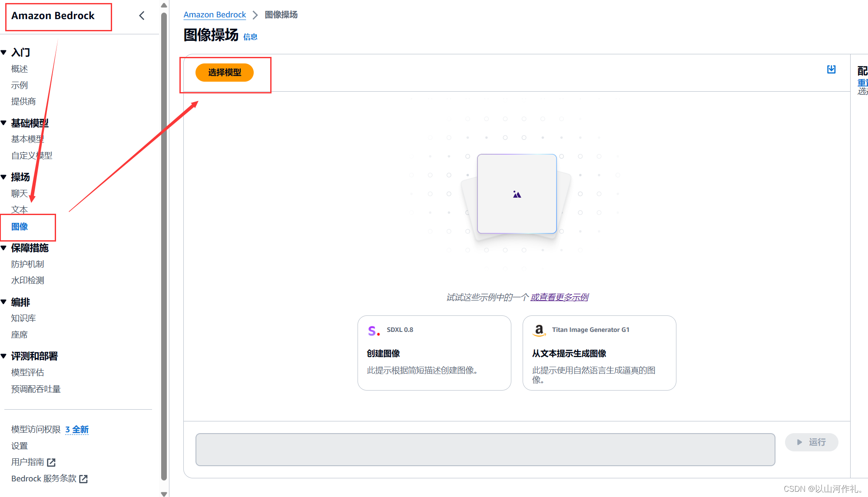Click the download icon in the playground
Screen dimensions: 868x497
tap(831, 70)
